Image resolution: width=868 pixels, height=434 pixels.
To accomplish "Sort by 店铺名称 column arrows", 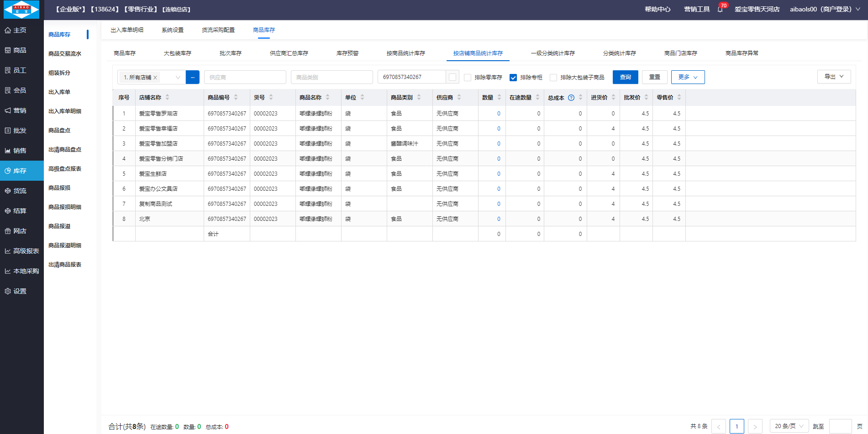I will click(x=167, y=98).
